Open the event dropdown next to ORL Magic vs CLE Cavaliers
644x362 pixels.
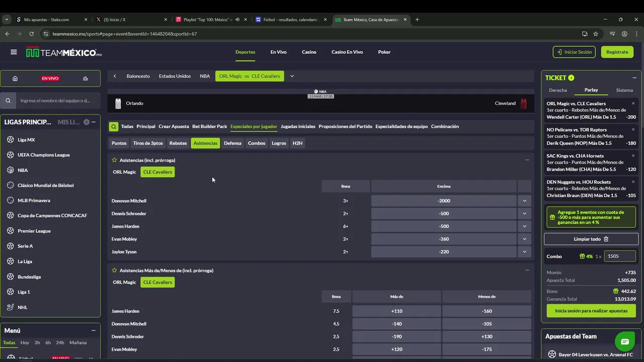(292, 76)
